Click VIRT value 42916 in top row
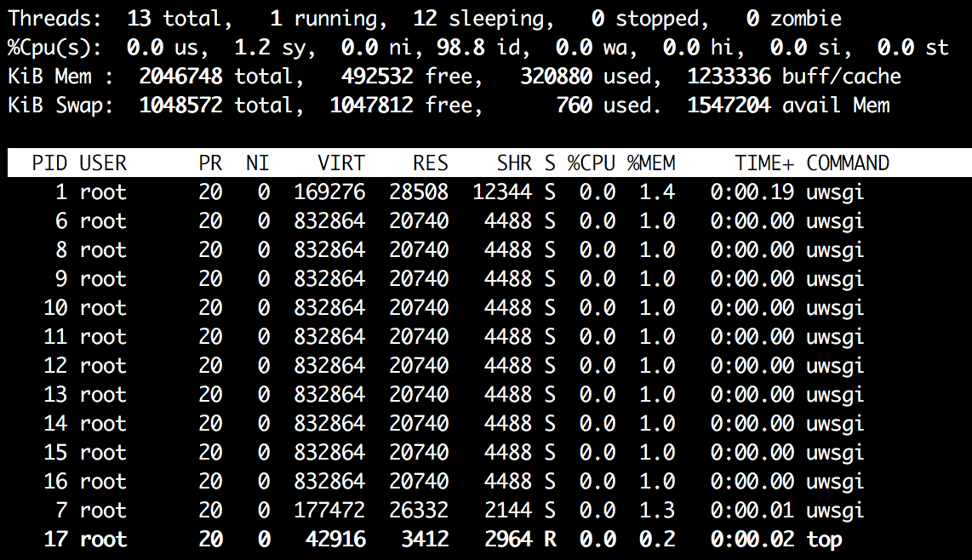Viewport: 972px width, 560px height. click(x=335, y=539)
